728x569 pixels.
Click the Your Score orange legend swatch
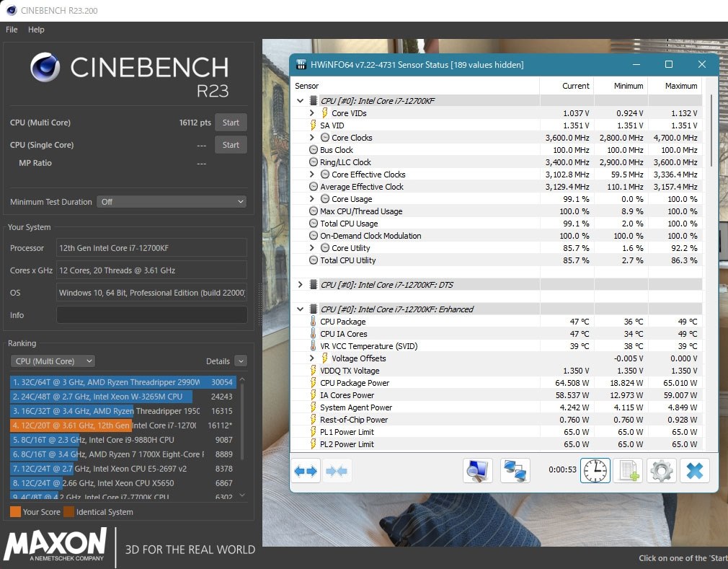coord(15,512)
